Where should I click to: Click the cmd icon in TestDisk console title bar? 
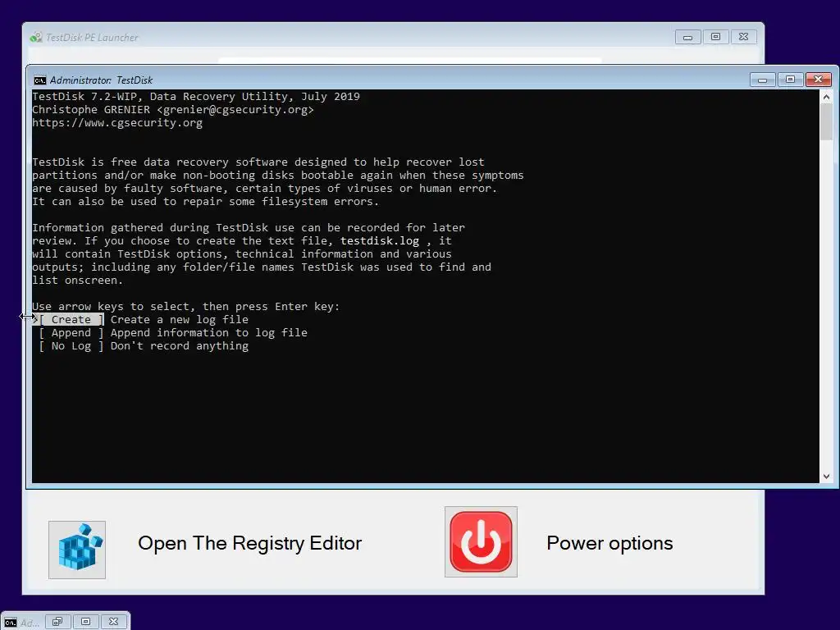[39, 80]
